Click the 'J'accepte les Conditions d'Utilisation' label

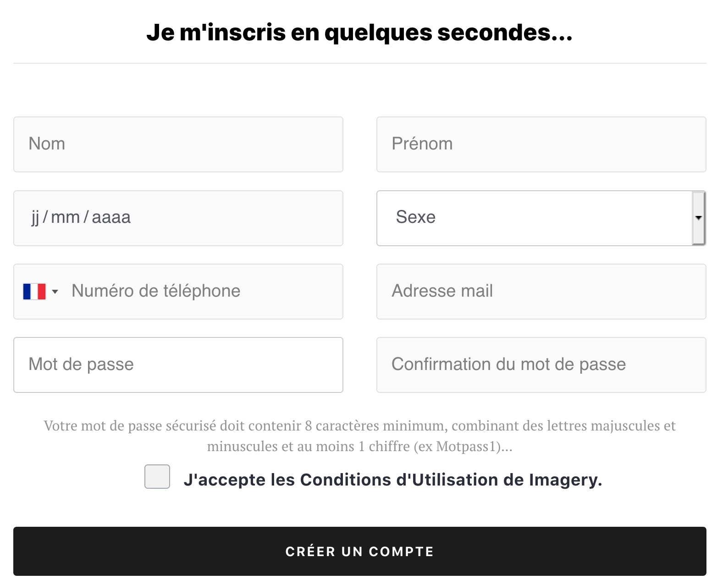coord(392,480)
